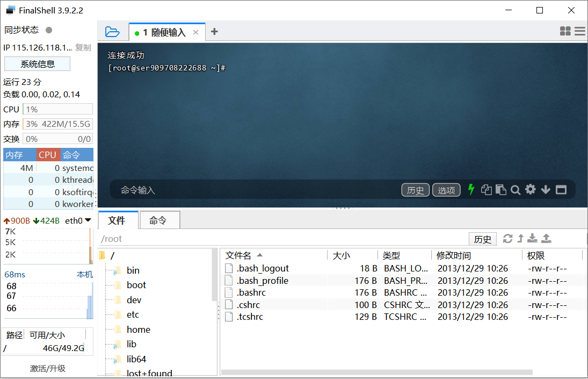Refresh the /root file listing
The height and width of the screenshot is (379, 588).
pos(507,238)
